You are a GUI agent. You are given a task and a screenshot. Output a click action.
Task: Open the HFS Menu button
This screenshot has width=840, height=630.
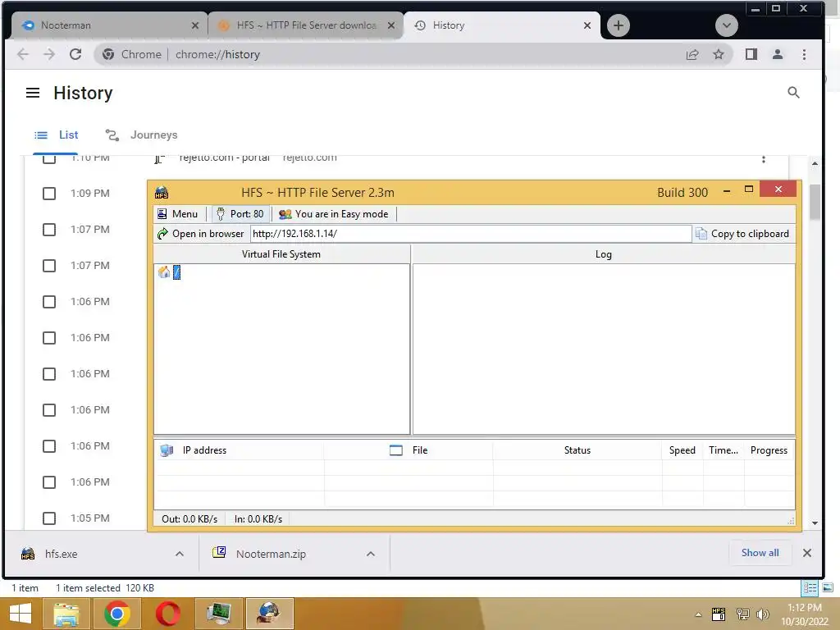[x=177, y=214]
